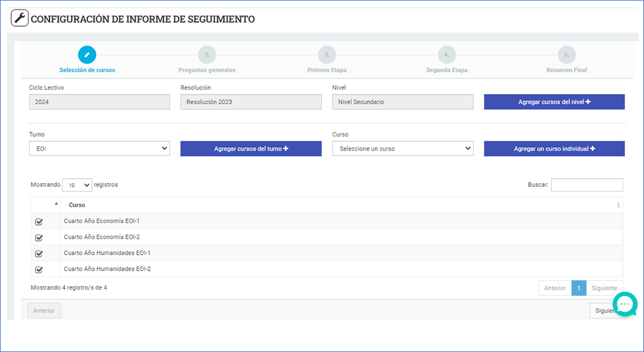Open the Mostrando registros count dropdown
Viewport: 644px width, 352px height.
[77, 185]
